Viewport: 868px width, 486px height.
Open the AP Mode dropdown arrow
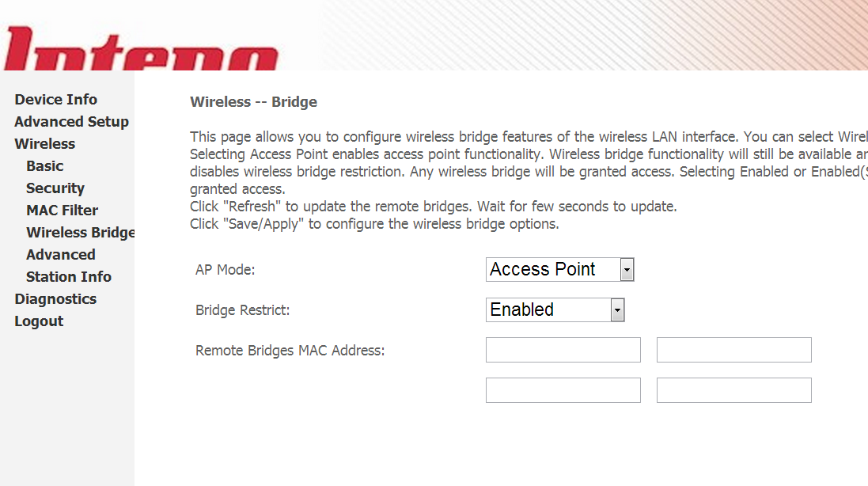tap(627, 270)
